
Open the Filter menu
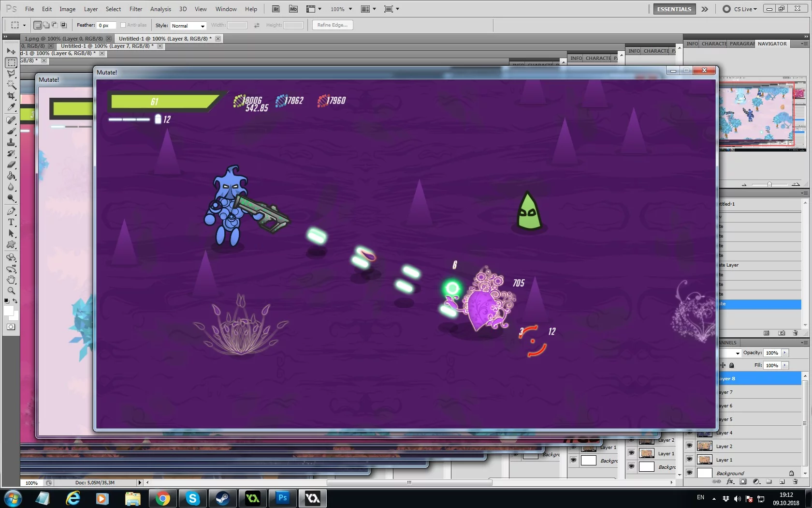[136, 9]
